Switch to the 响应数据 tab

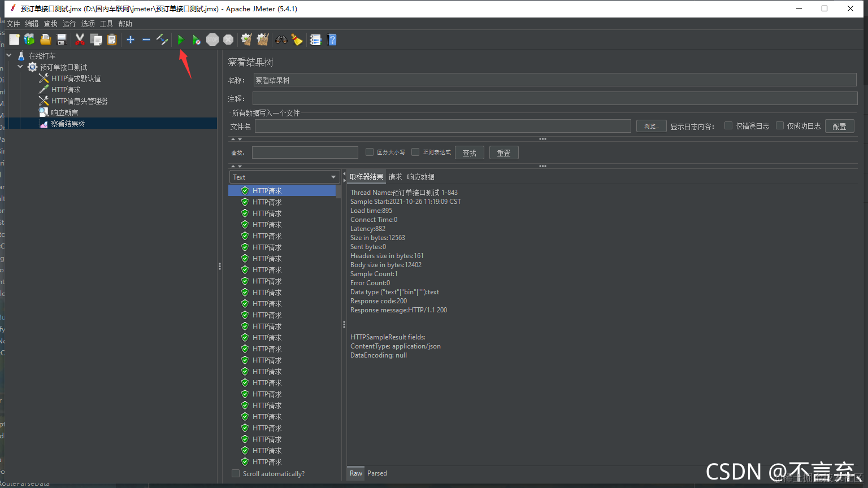[420, 177]
